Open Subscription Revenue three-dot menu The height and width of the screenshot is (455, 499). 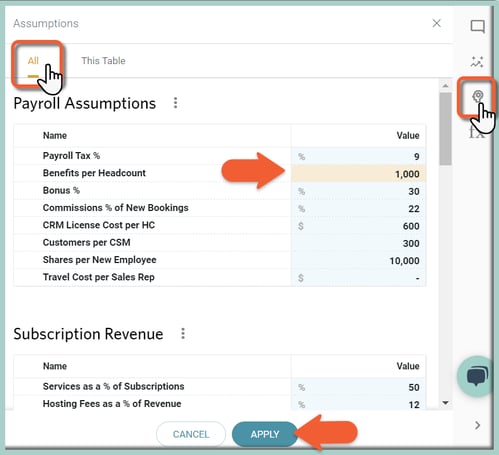(x=183, y=334)
